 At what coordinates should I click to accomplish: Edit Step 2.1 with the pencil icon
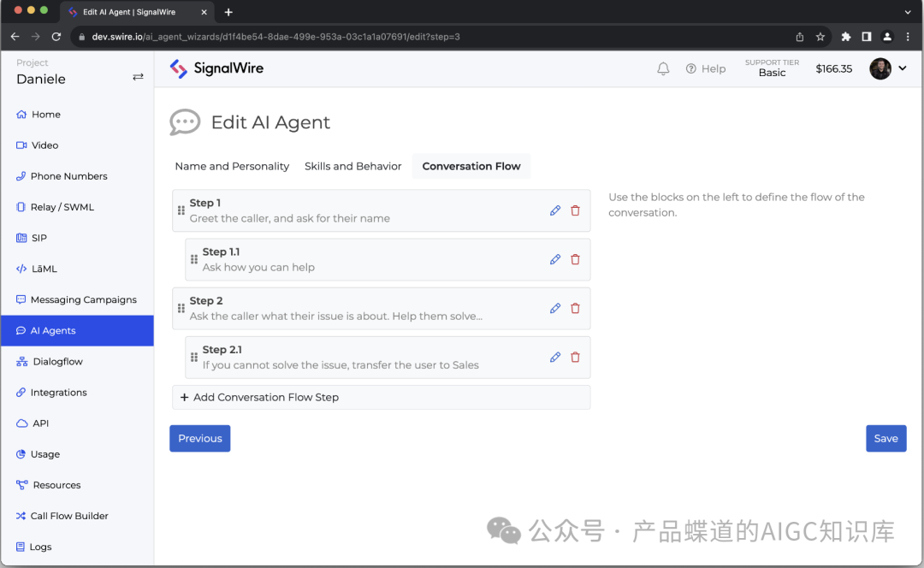555,357
